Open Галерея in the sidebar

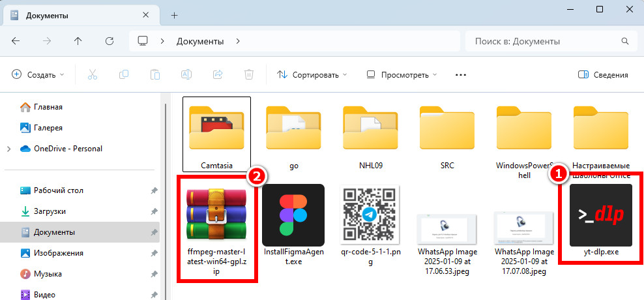click(x=41, y=128)
